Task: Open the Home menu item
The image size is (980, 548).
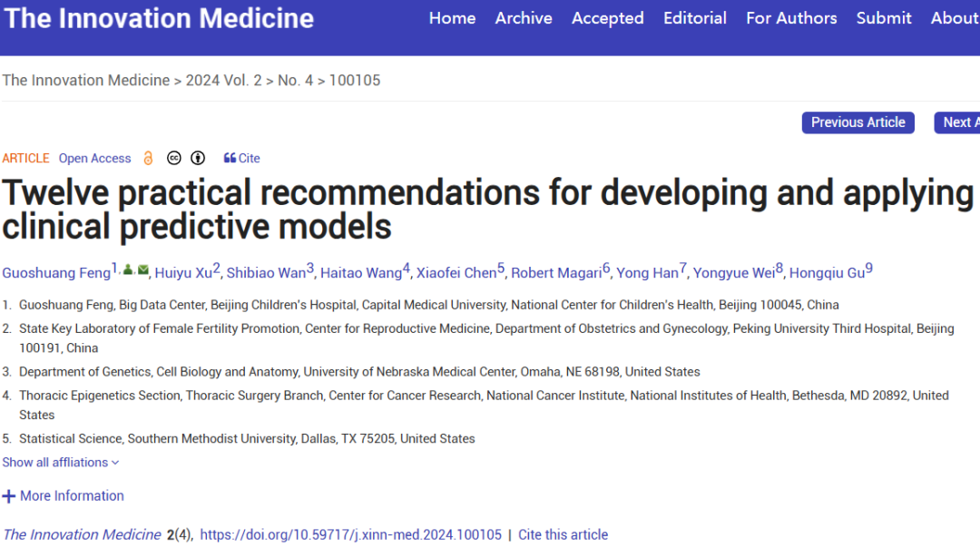Action: (453, 18)
